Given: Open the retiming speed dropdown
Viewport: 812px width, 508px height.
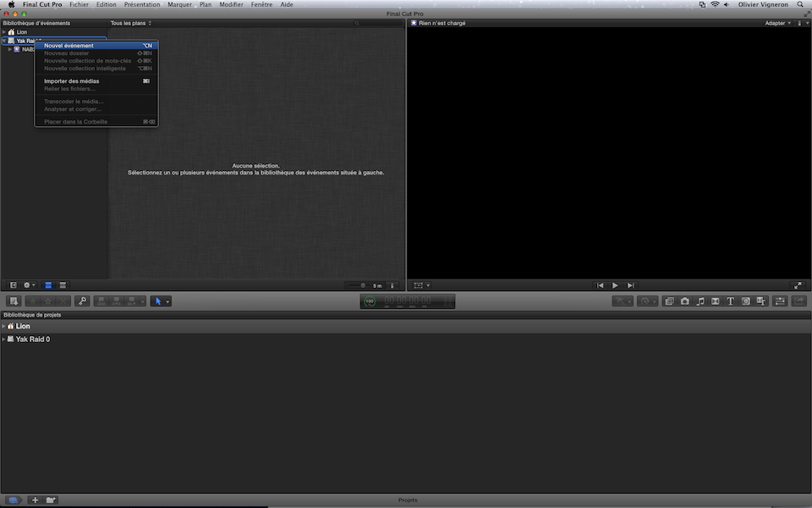Looking at the screenshot, I should (x=647, y=301).
